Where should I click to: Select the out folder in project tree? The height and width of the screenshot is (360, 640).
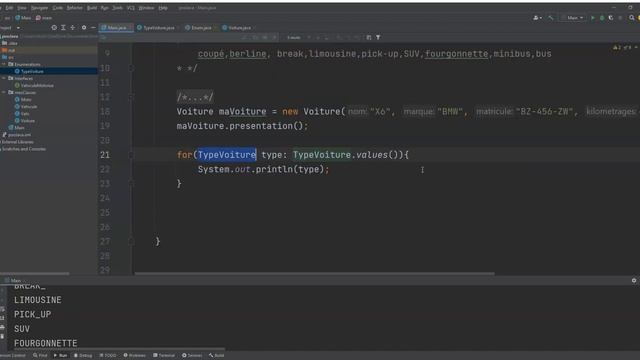pos(11,50)
